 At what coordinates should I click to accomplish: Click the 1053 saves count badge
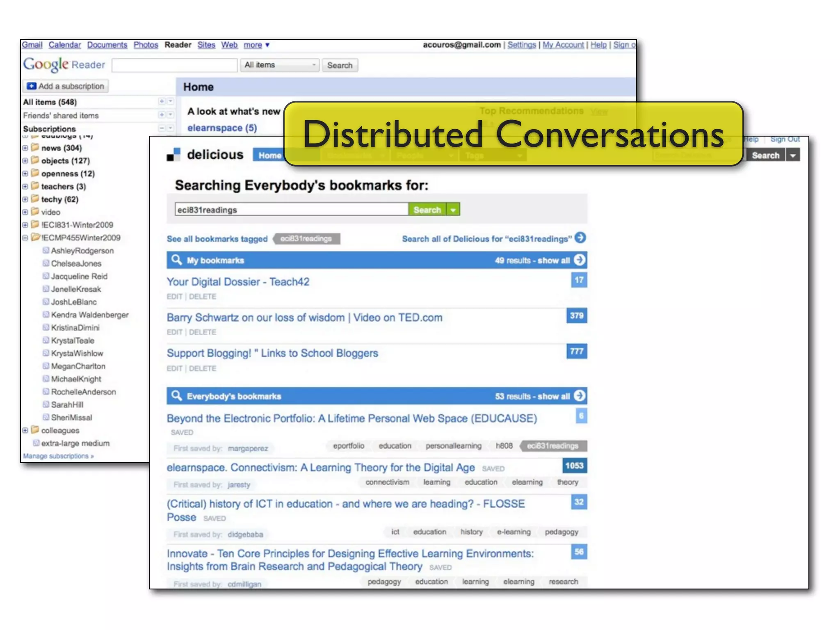[x=575, y=466]
